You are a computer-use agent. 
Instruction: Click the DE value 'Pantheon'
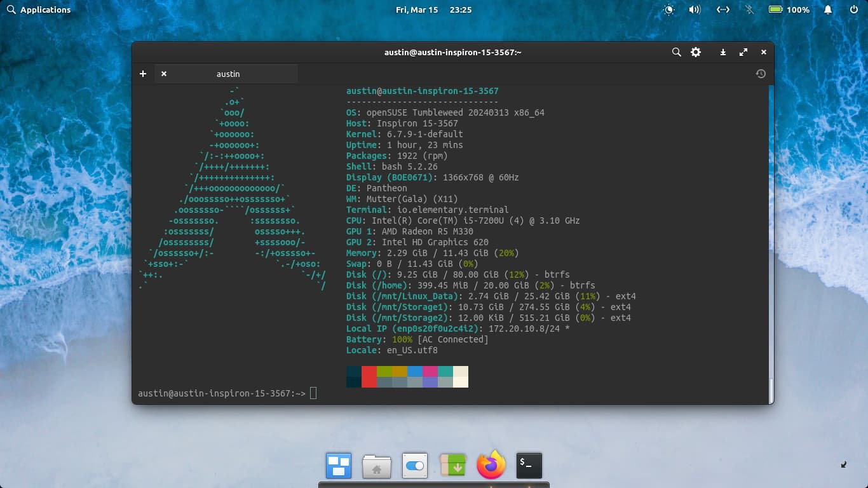tap(387, 188)
